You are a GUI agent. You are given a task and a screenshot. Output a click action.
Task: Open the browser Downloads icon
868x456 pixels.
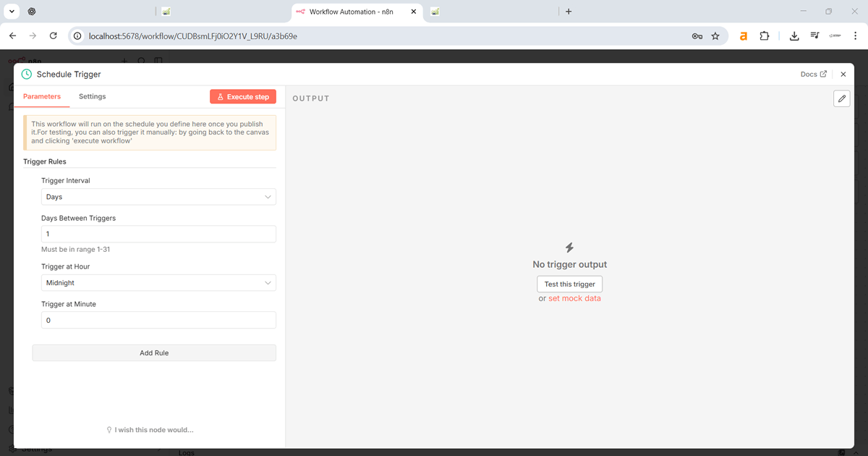(x=793, y=35)
